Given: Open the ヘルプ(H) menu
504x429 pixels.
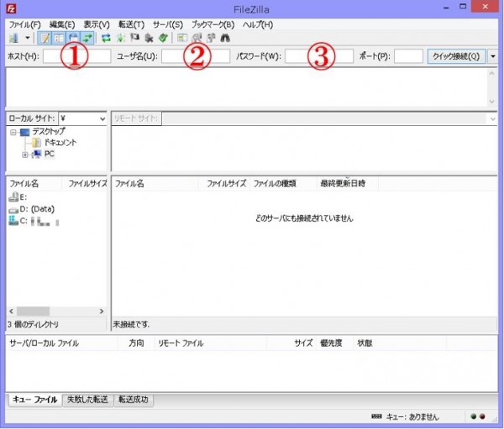Looking at the screenshot, I should coord(258,24).
